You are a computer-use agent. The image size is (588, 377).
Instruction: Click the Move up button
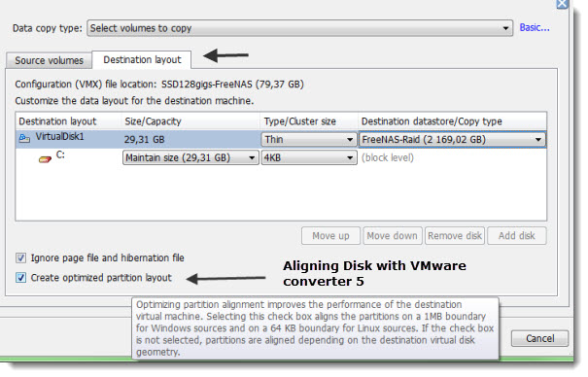(330, 236)
